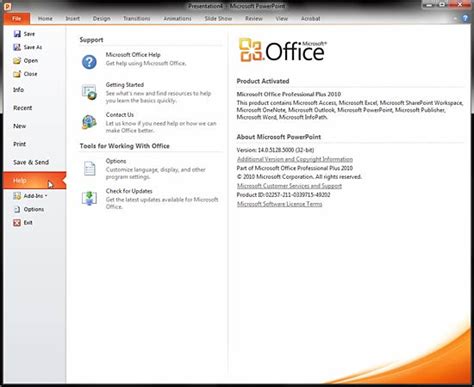
Task: Click the Product ID text line
Action: point(283,195)
